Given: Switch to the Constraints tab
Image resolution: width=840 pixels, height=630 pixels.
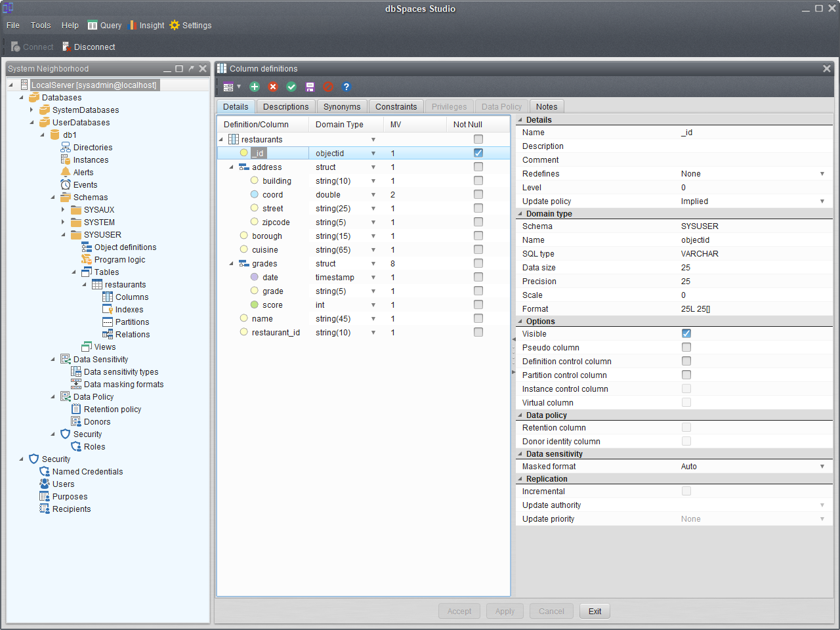Looking at the screenshot, I should (396, 107).
